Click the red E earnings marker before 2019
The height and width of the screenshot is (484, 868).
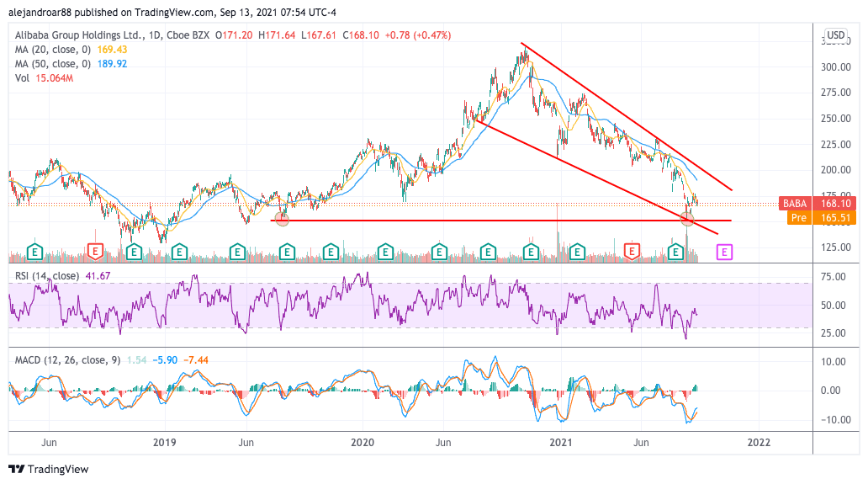pyautogui.click(x=95, y=252)
